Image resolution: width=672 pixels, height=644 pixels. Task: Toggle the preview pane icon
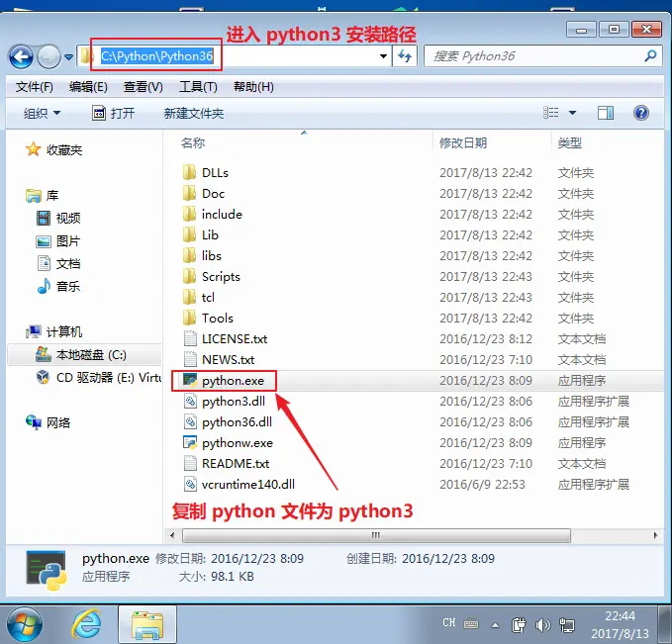(605, 113)
